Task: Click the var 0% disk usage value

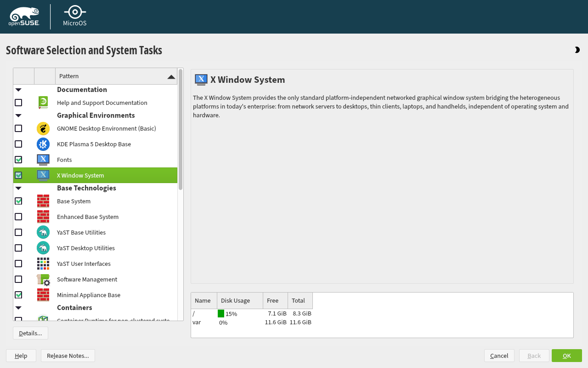Action: 223,322
